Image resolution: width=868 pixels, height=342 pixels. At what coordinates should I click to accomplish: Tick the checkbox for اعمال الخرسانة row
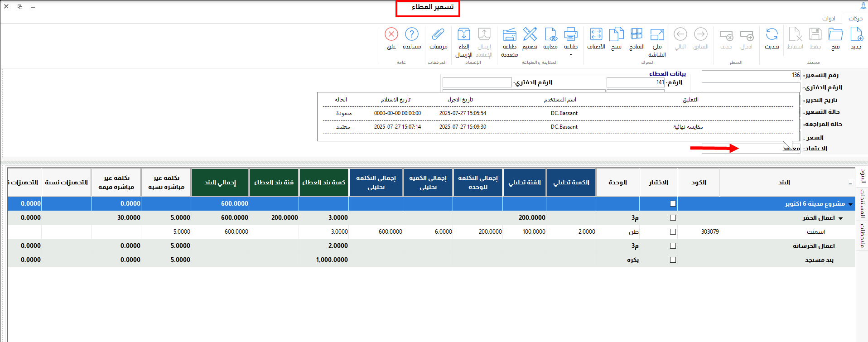coord(673,246)
